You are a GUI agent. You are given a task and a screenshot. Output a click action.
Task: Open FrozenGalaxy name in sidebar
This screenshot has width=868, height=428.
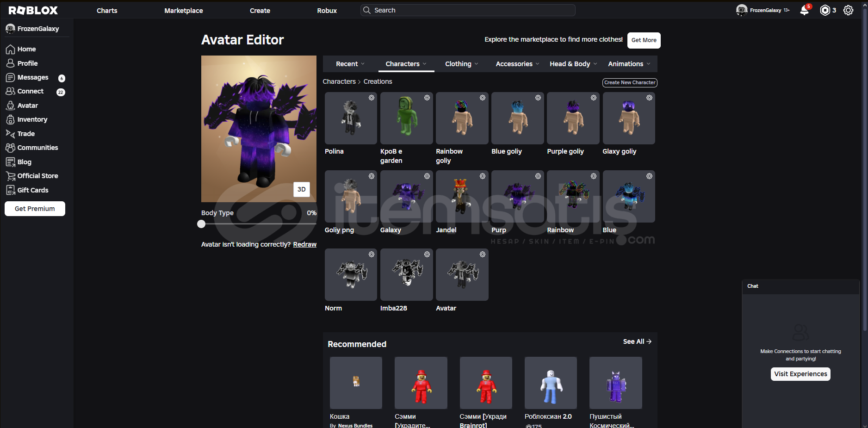pos(38,29)
